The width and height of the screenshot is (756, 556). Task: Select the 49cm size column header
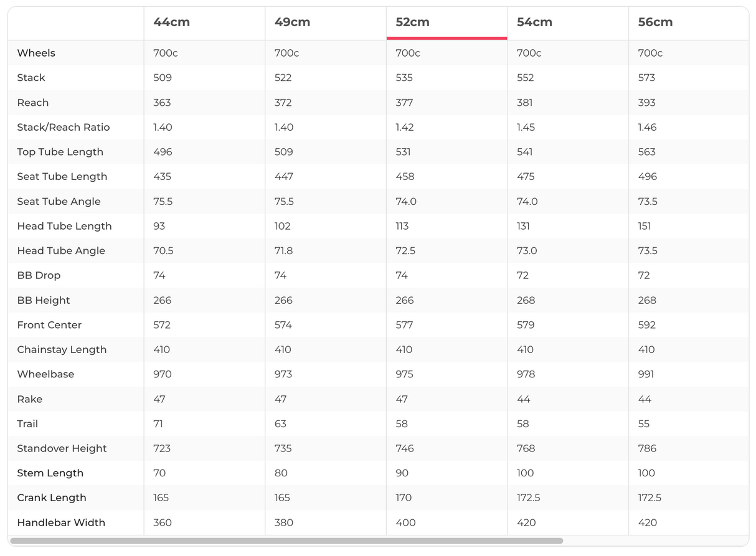[292, 22]
